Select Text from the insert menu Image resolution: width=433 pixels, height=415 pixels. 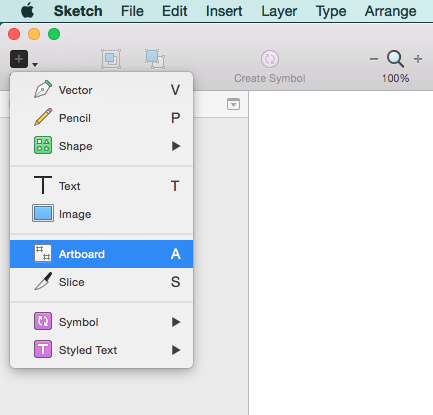point(101,186)
